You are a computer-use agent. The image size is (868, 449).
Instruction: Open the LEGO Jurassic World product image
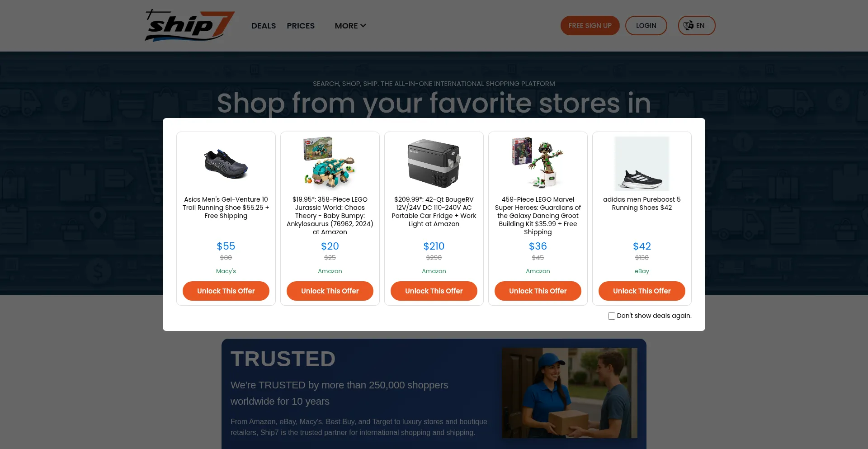click(330, 164)
